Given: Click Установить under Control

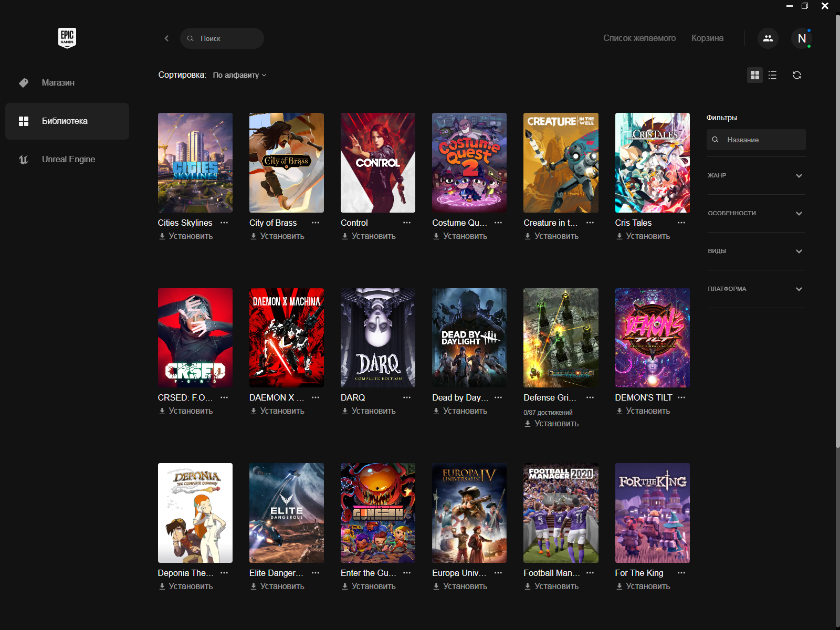Looking at the screenshot, I should 369,236.
